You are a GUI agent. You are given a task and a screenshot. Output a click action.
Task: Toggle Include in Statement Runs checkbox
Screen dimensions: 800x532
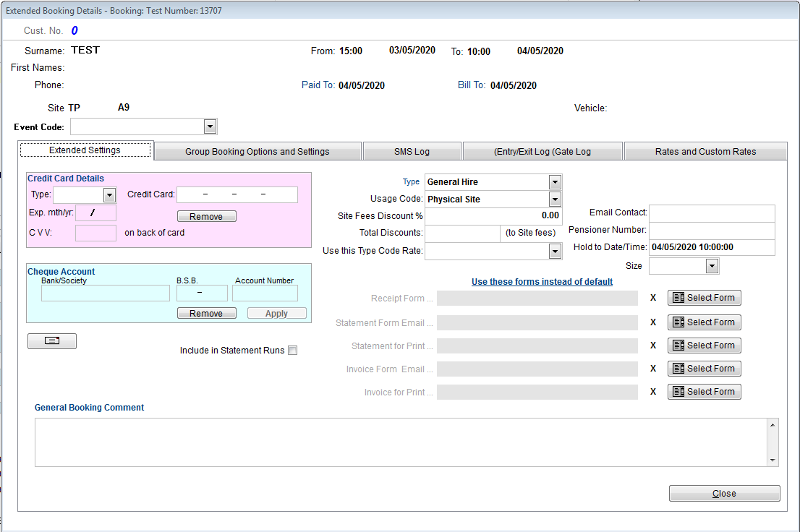click(293, 351)
